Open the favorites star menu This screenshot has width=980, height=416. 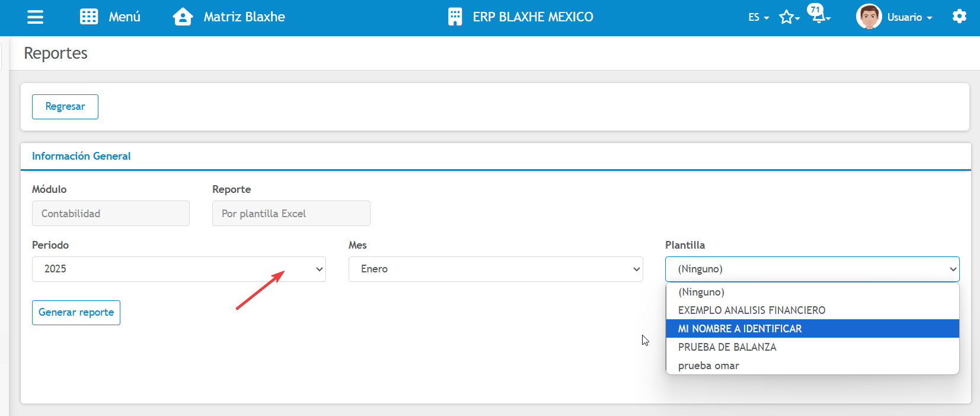click(x=789, y=17)
